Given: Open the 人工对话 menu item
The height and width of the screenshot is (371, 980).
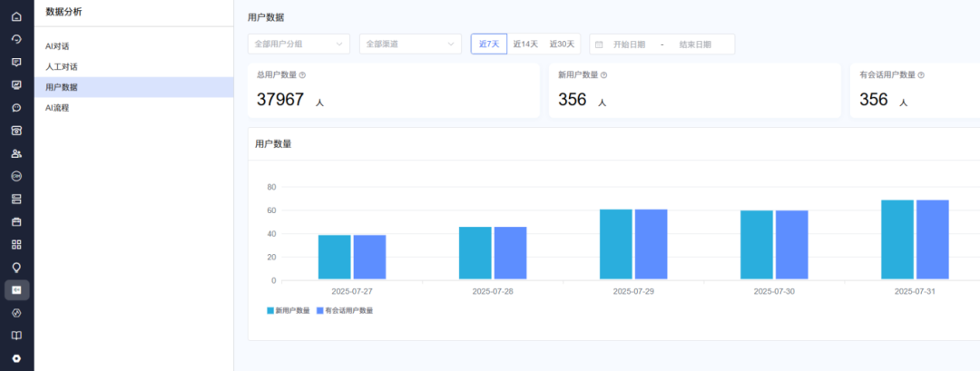Looking at the screenshot, I should (x=61, y=66).
